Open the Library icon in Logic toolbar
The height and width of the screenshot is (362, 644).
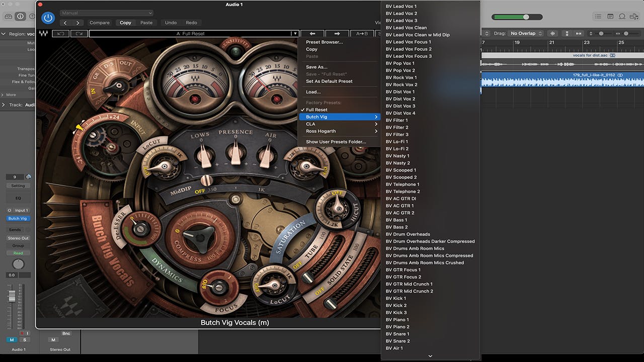click(x=8, y=17)
